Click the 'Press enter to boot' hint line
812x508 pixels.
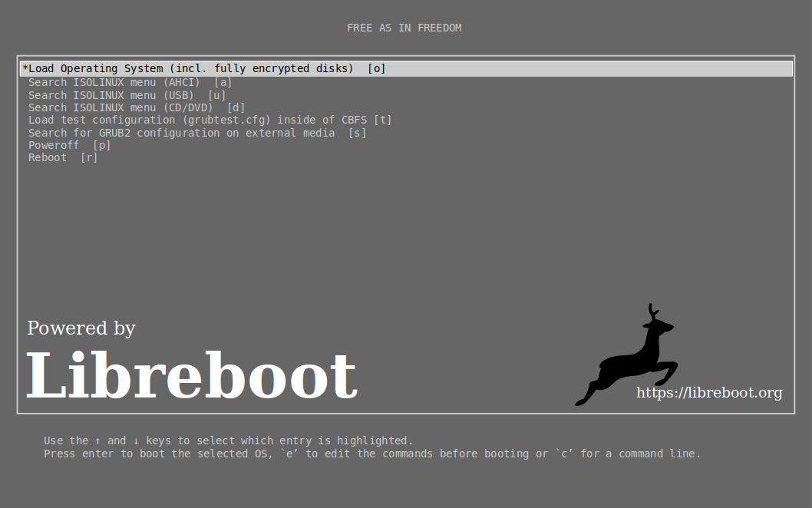(372, 454)
